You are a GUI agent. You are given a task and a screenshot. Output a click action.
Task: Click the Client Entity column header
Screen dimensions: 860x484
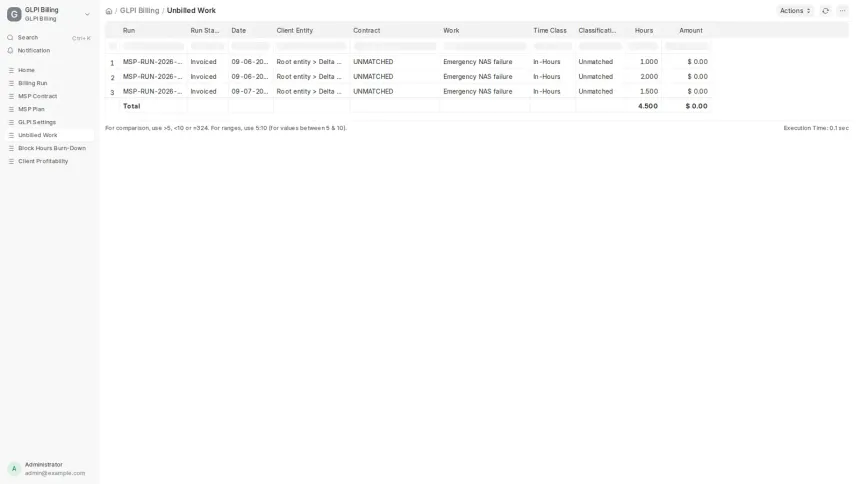(312, 31)
